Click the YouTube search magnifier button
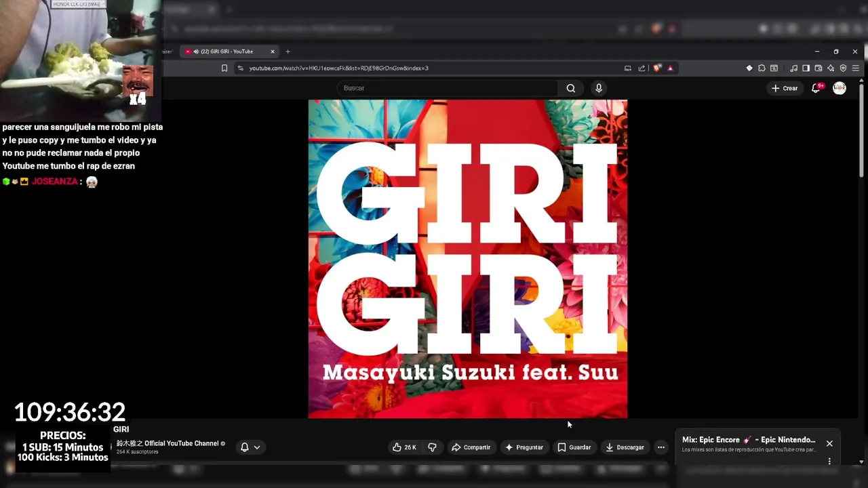 point(571,88)
